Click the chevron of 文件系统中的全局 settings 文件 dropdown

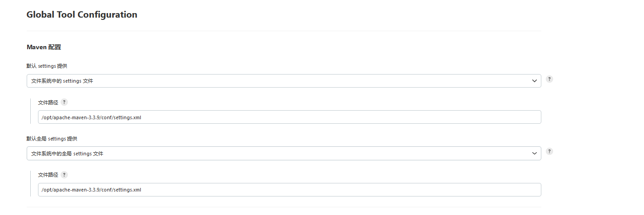click(534, 154)
